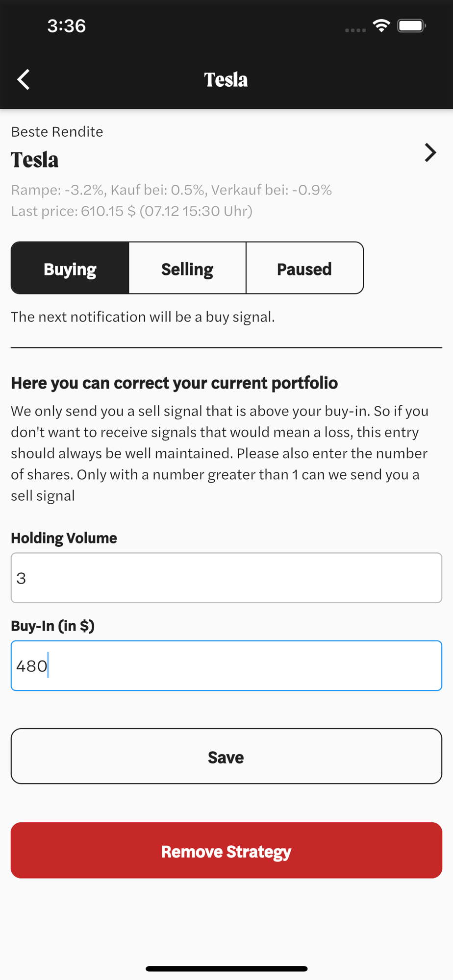
Task: Switch to Selling state
Action: click(x=187, y=268)
